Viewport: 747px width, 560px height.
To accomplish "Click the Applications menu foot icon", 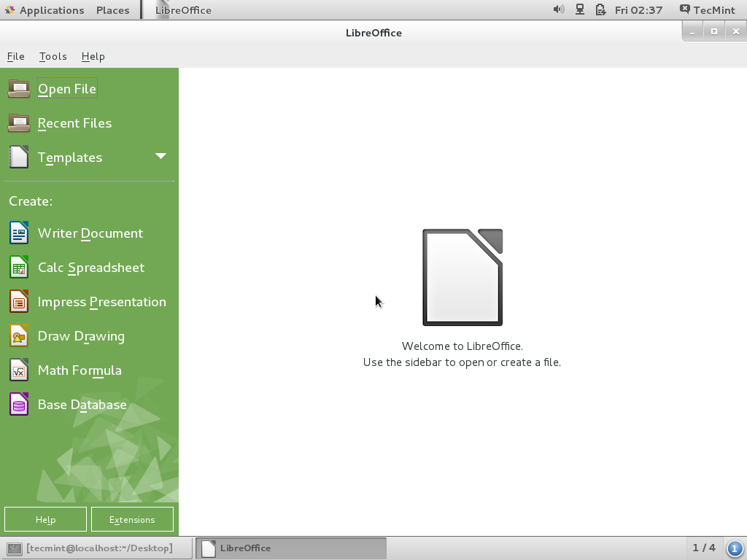I will coord(9,10).
